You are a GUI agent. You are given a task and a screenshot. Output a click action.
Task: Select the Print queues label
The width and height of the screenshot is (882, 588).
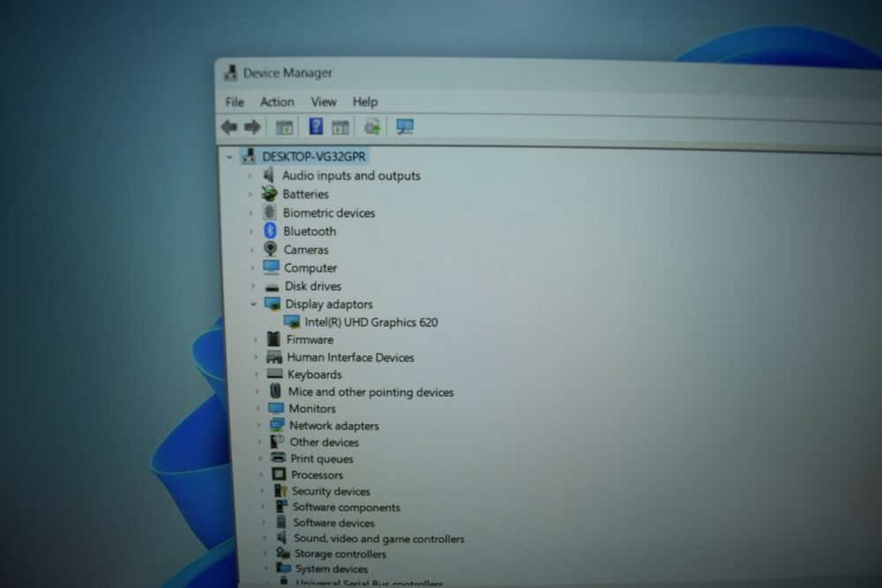(322, 458)
